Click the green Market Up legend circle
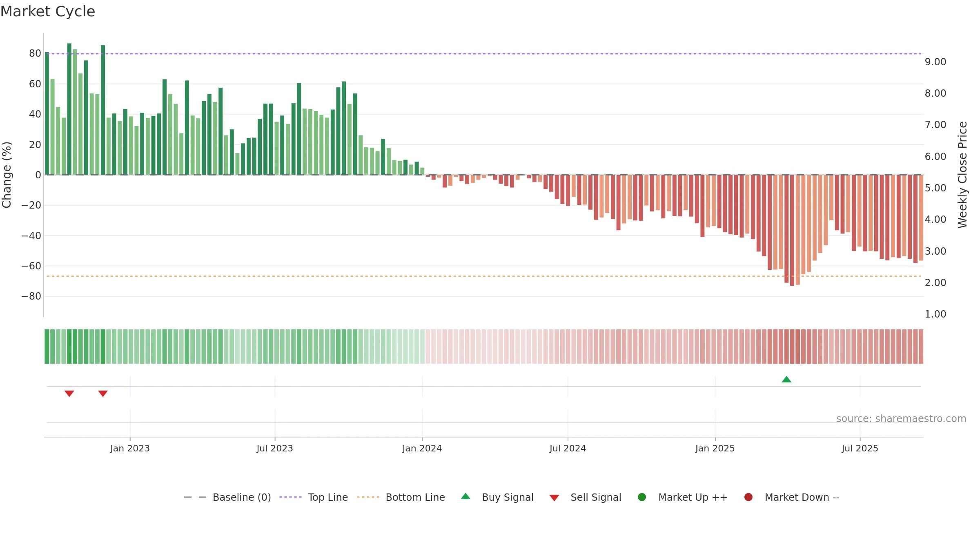Viewport: 980px width, 551px height. coord(642,497)
